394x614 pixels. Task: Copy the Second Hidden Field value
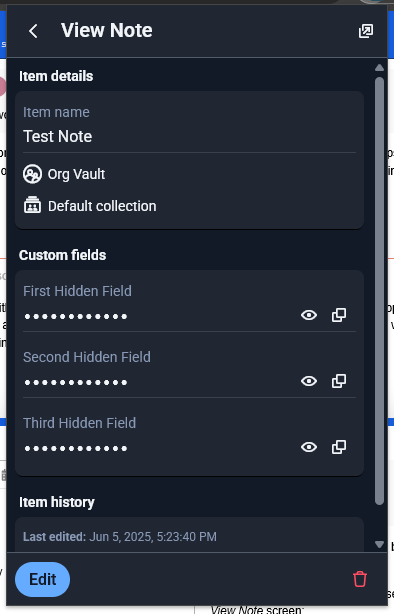(339, 381)
